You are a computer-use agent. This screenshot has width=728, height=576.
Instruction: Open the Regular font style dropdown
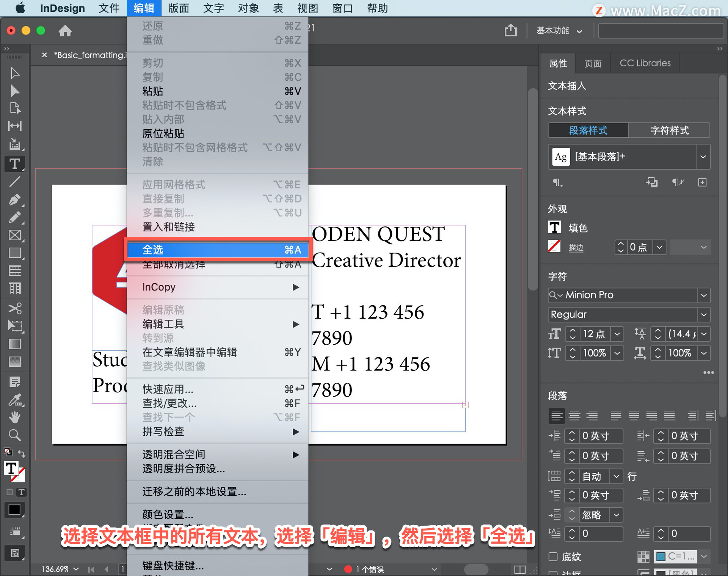click(704, 314)
